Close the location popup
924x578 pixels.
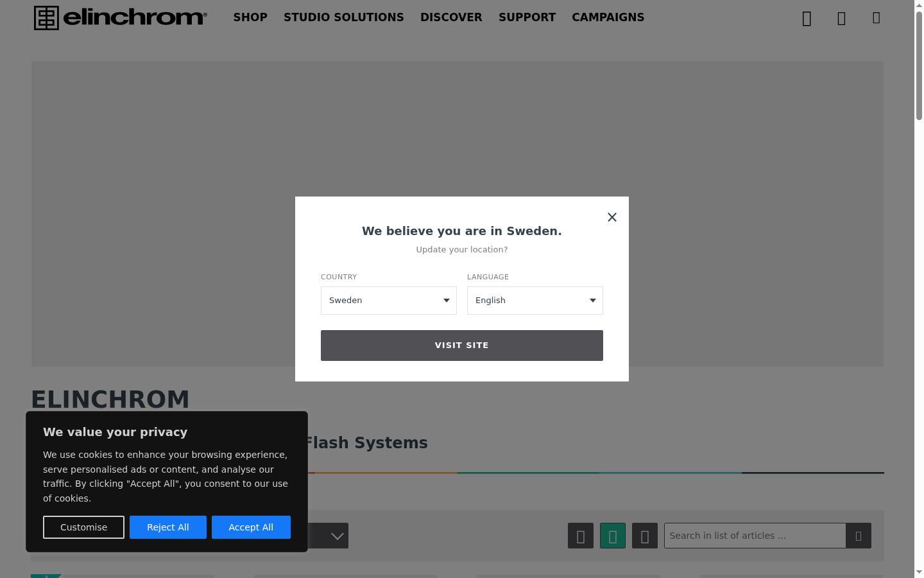pos(612,217)
